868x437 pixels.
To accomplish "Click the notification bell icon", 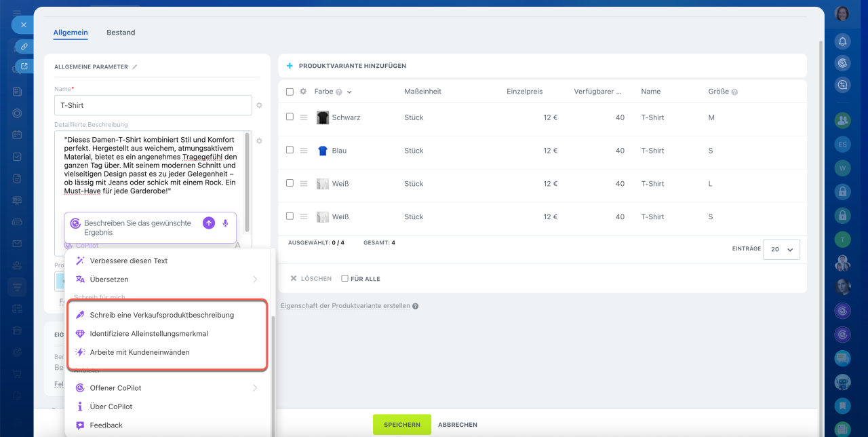I will (x=842, y=41).
